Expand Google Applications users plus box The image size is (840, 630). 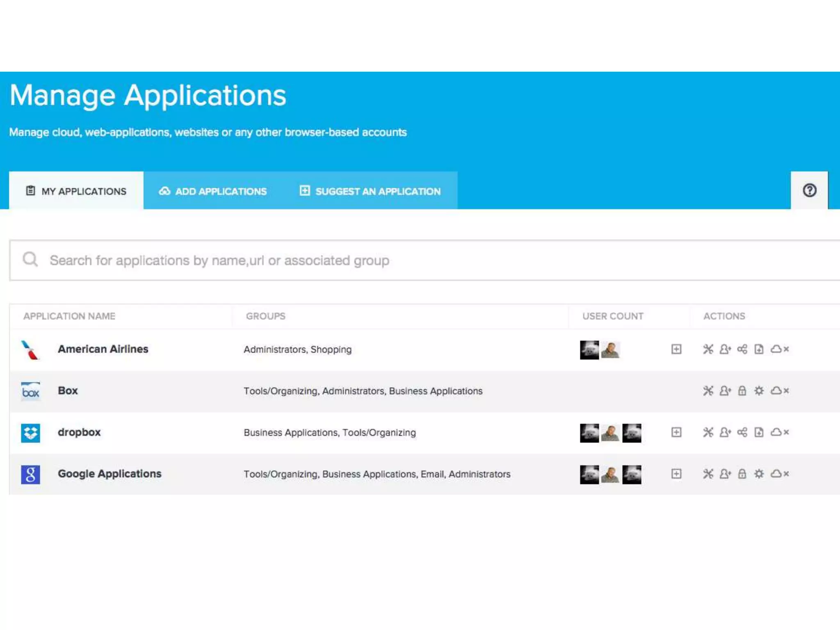pyautogui.click(x=676, y=474)
